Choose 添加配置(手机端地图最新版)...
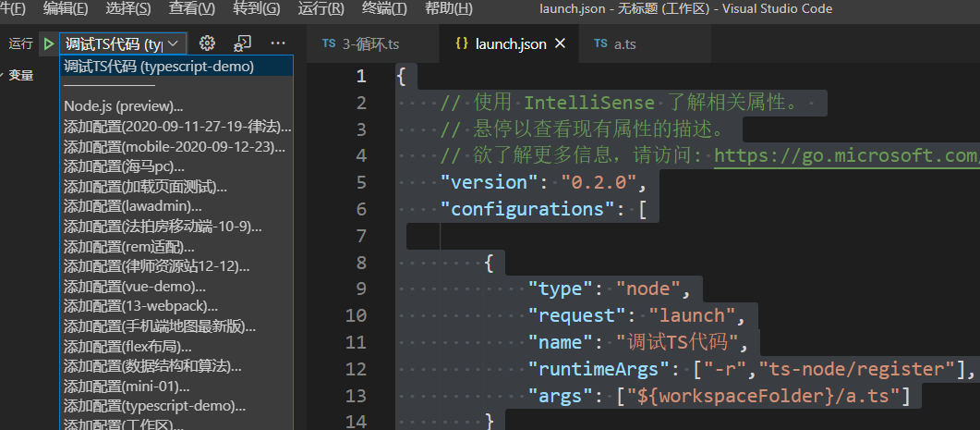 tap(176, 326)
